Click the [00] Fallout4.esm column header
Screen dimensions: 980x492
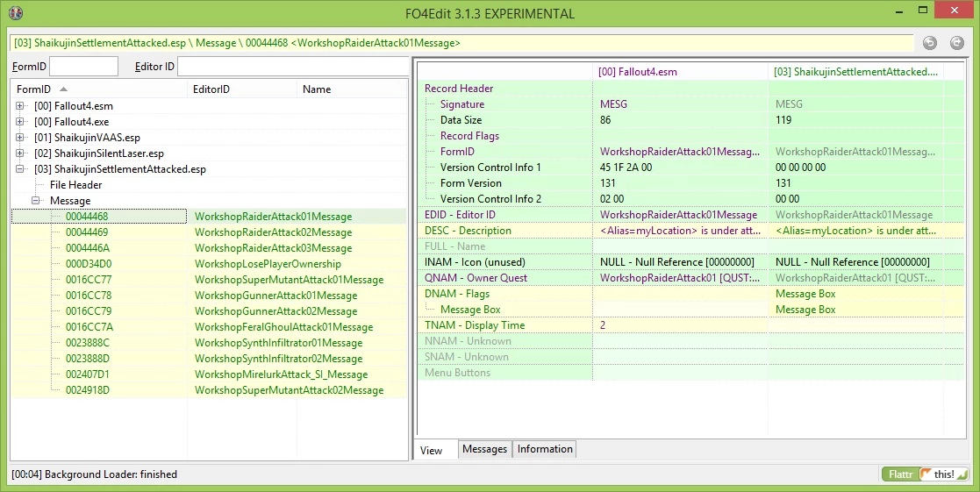[680, 72]
